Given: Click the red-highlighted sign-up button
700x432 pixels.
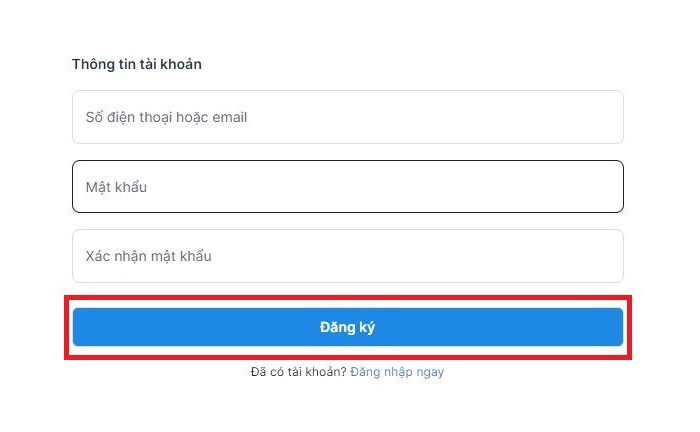Looking at the screenshot, I should click(x=347, y=327).
